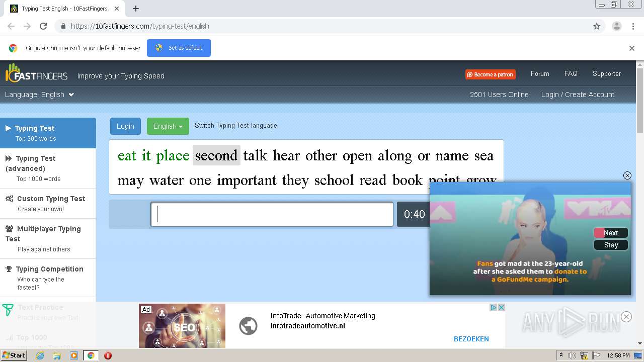Click the AdChoices info icon
The width and height of the screenshot is (644, 362).
click(494, 307)
